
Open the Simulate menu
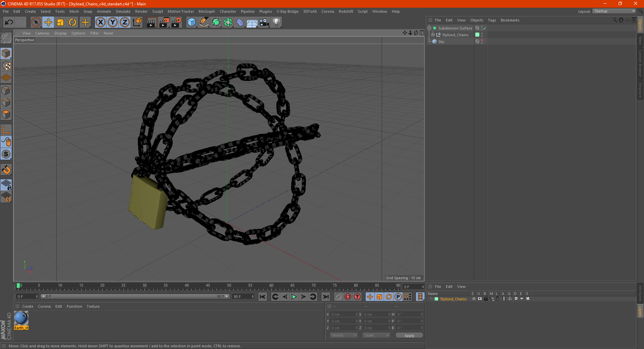pos(123,11)
